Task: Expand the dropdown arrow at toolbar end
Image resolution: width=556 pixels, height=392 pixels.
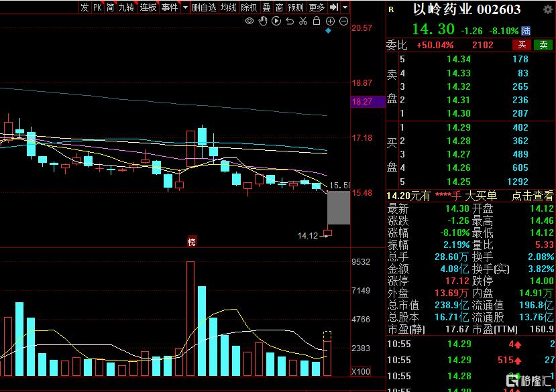Action: (345, 7)
